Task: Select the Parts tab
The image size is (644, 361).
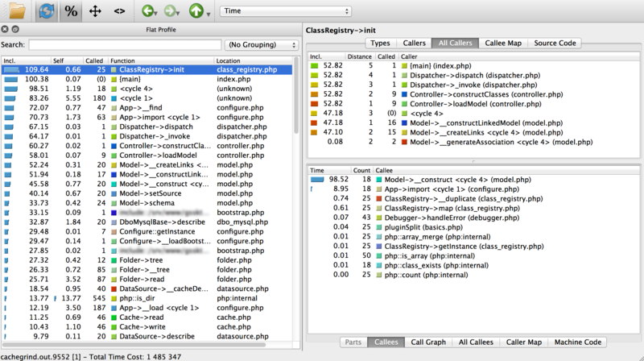Action: point(353,342)
